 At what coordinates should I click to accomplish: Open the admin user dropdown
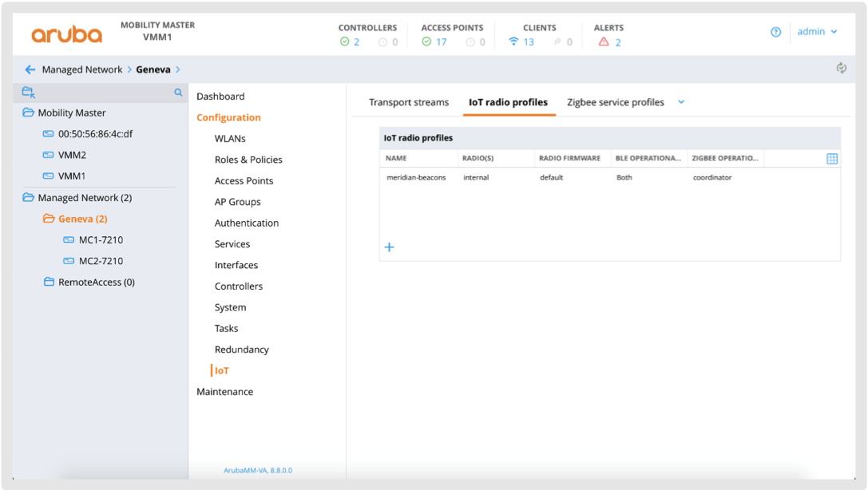817,32
